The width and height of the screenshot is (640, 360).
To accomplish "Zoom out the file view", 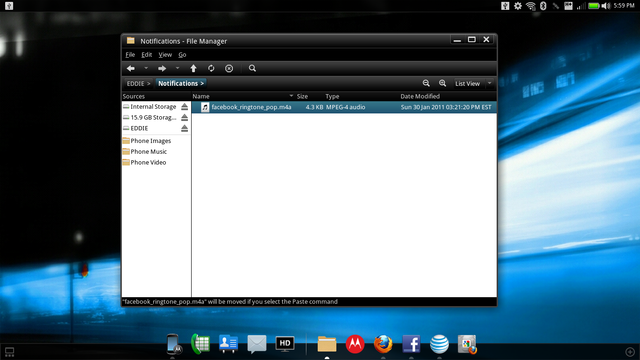I will pos(426,83).
